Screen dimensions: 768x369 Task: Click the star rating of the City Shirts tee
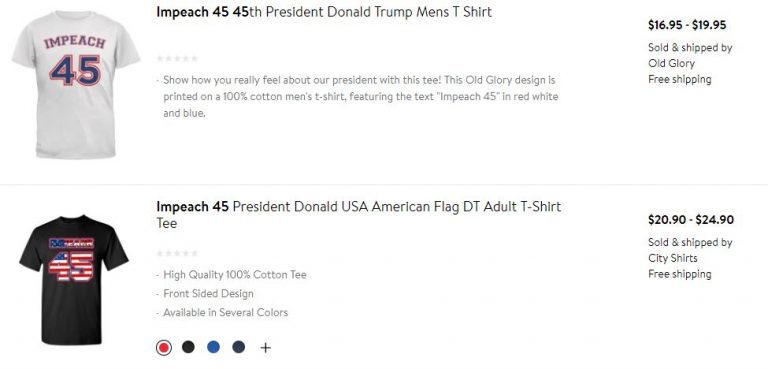[x=177, y=253]
